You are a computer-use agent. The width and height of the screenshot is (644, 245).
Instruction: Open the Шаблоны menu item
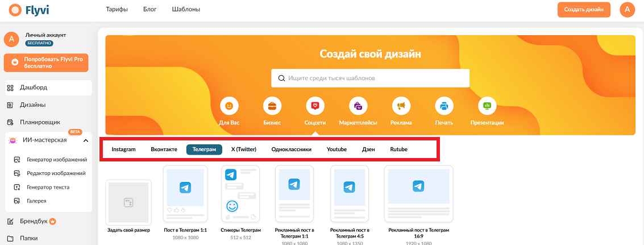(186, 10)
